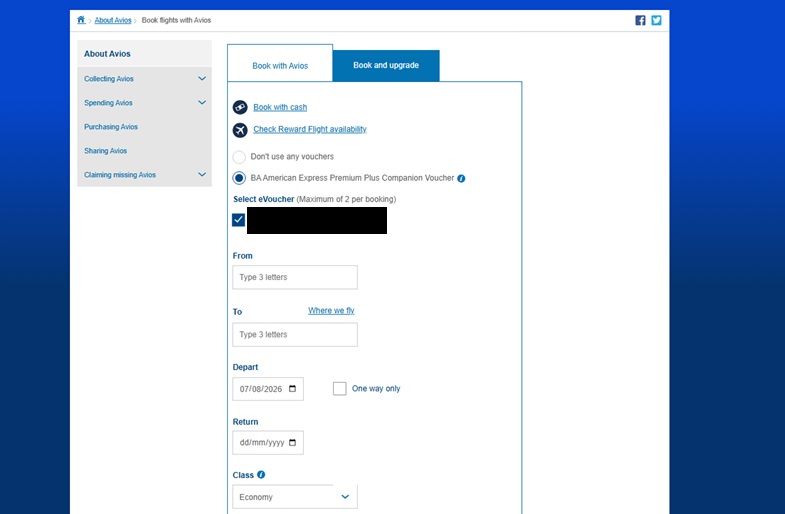Uncheck the selected eVoucher checkbox
This screenshot has width=785, height=514.
coord(238,220)
